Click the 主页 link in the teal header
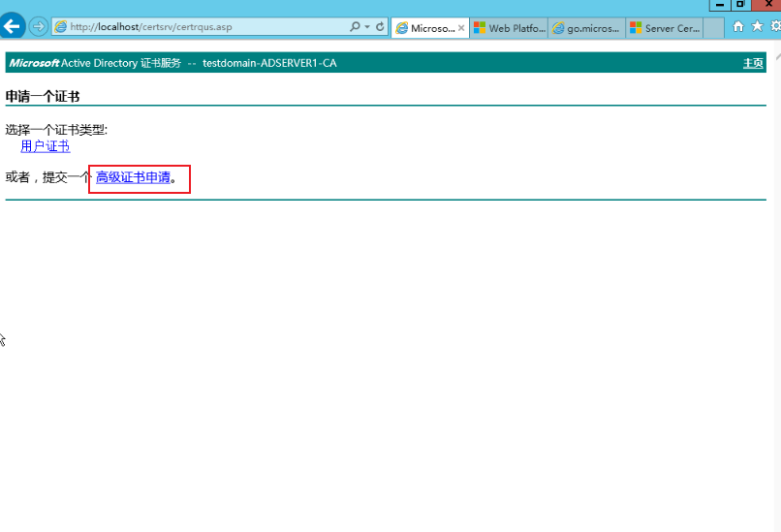The width and height of the screenshot is (781, 532). click(753, 63)
